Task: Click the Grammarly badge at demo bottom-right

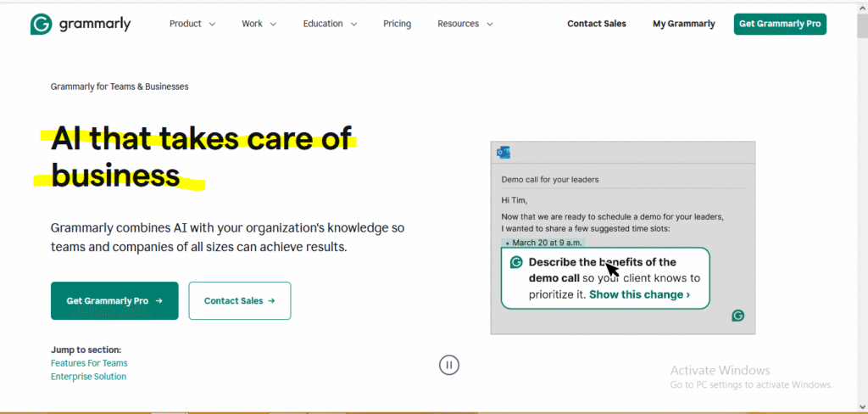Action: tap(738, 316)
